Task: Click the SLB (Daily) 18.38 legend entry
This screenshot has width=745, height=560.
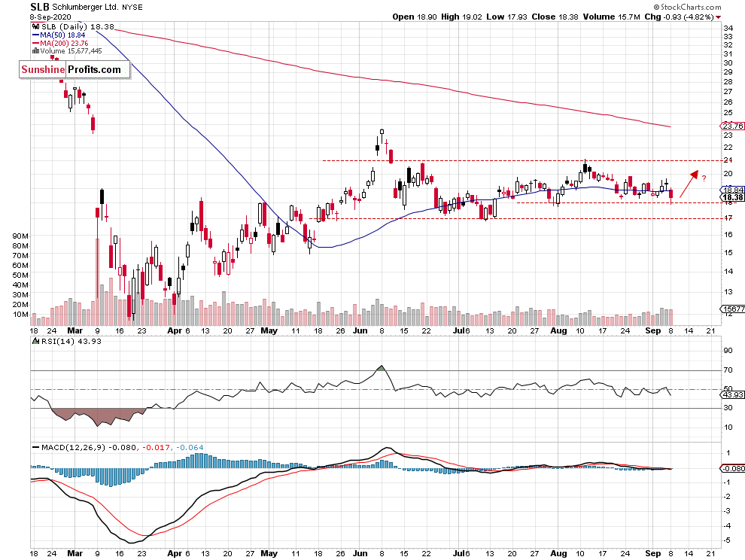Action: click(78, 27)
